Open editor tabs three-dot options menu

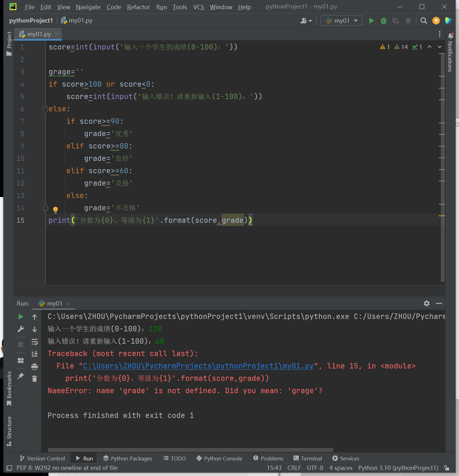click(x=439, y=34)
